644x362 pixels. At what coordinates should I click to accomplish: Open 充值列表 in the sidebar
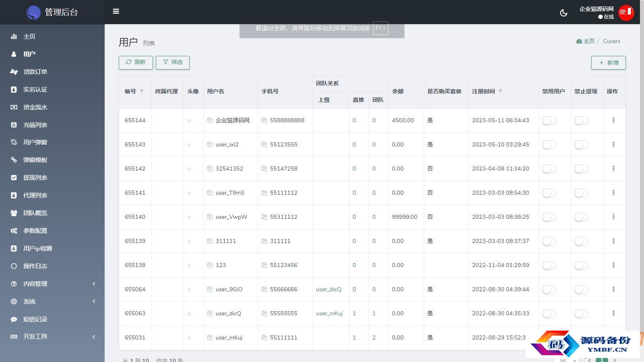[x=52, y=125]
